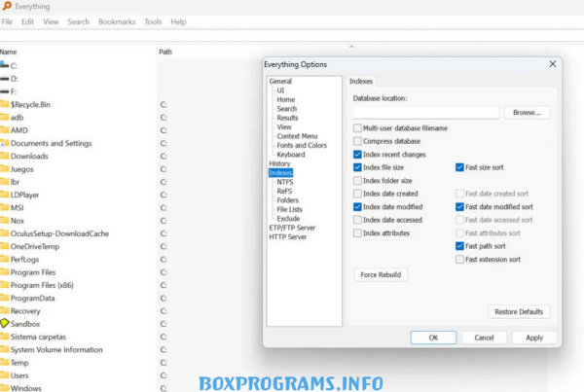Select ETP/FTP Server options page
The image size is (584, 392).
(x=292, y=228)
